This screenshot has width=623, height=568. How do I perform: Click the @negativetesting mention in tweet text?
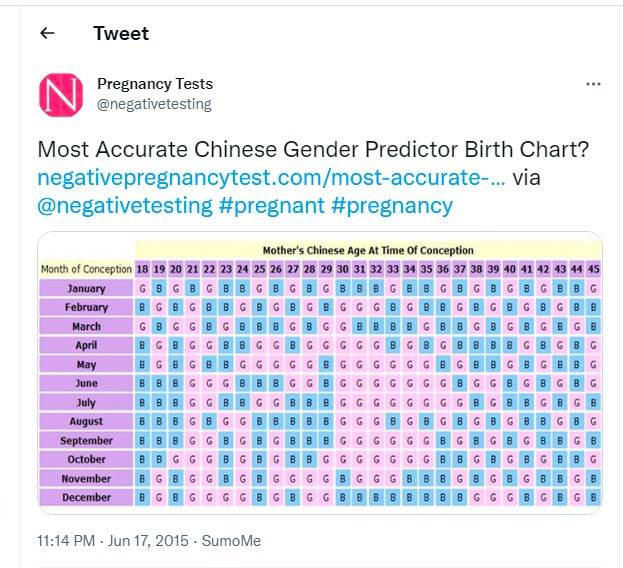[x=125, y=206]
